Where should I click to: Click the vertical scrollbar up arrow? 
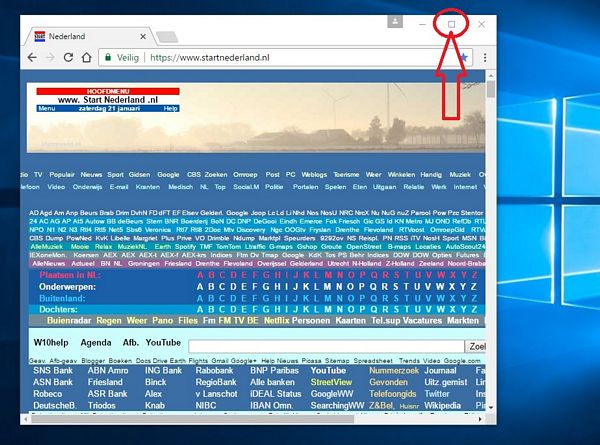coord(491,75)
